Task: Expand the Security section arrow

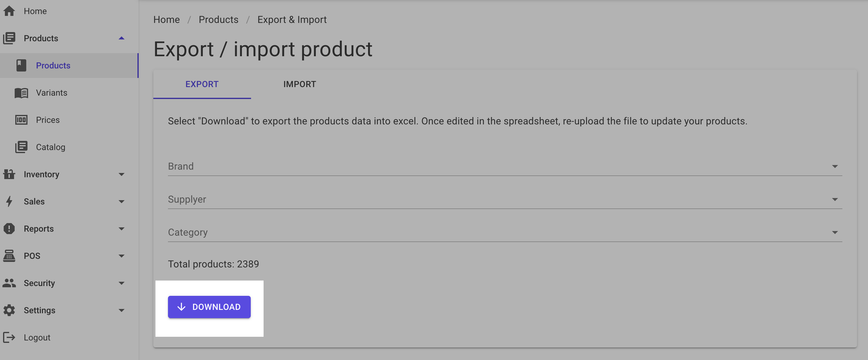Action: pyautogui.click(x=122, y=283)
